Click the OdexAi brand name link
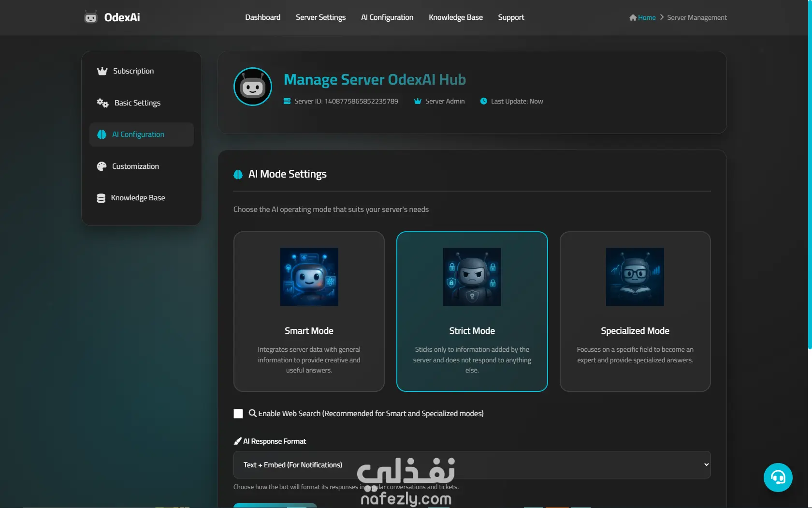812x508 pixels. click(122, 17)
